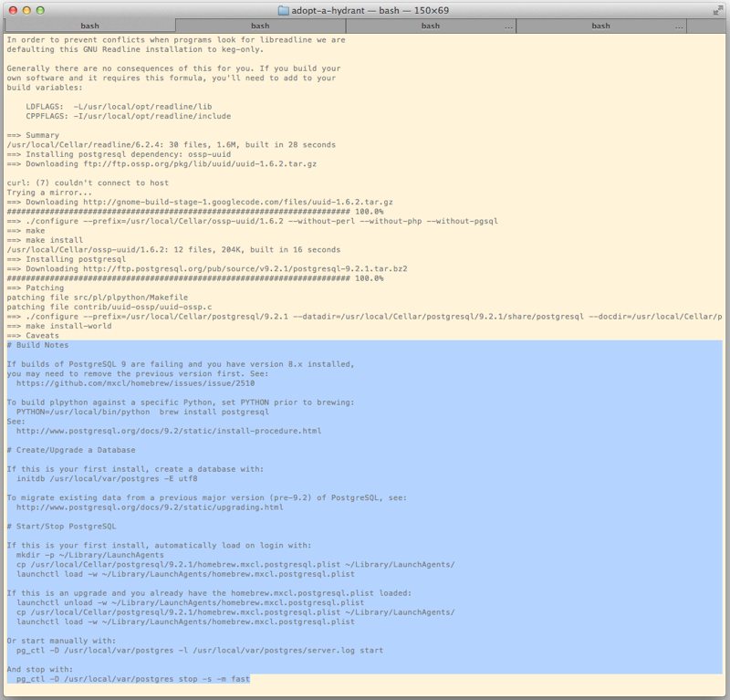730x700 pixels.
Task: Click the '# Build Notes' heading line
Action: tap(37, 345)
